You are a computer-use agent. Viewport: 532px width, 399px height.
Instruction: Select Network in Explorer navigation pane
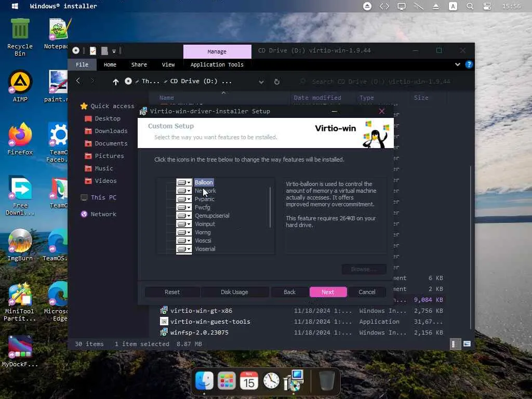[99, 214]
